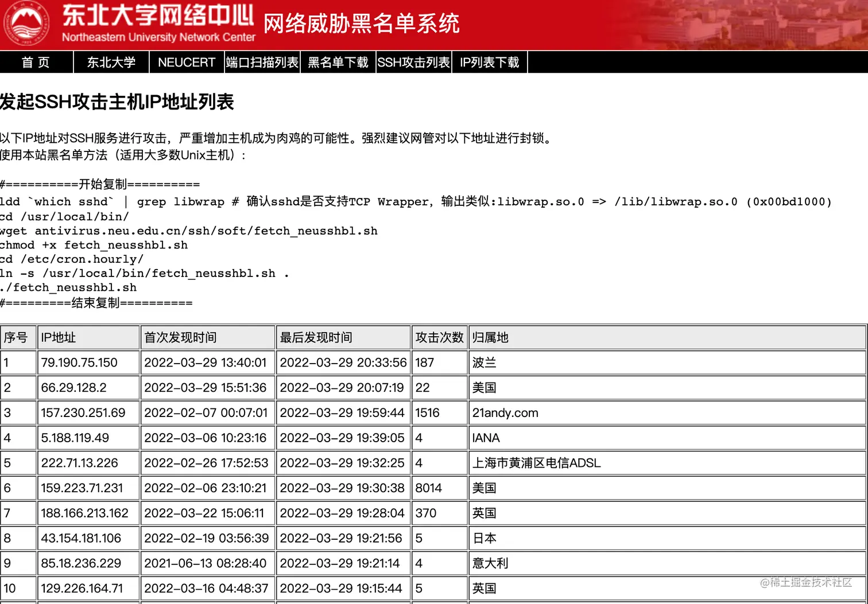
Task: Select IP address 129.226.164.71
Action: (x=82, y=589)
